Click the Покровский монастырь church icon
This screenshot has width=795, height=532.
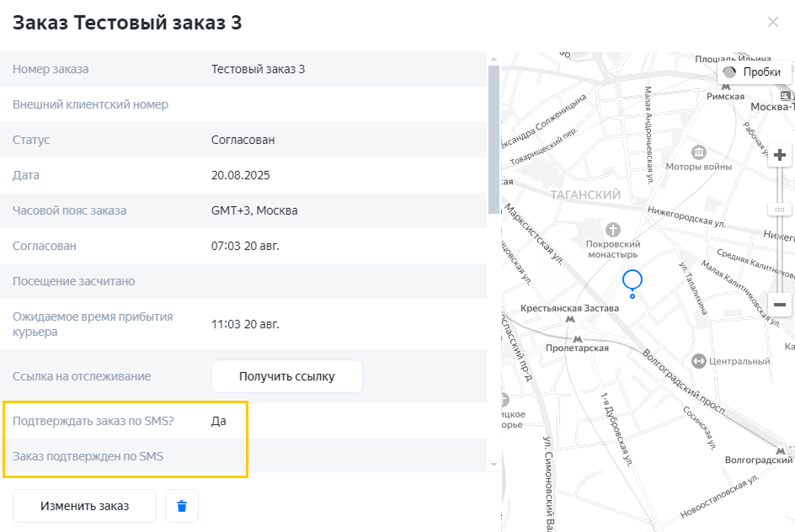[x=613, y=229]
